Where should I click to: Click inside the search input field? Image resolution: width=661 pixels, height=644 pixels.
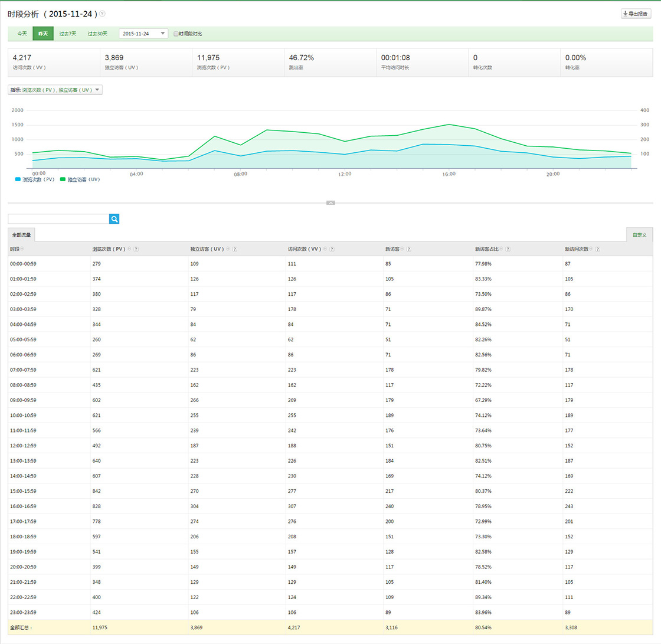58,219
